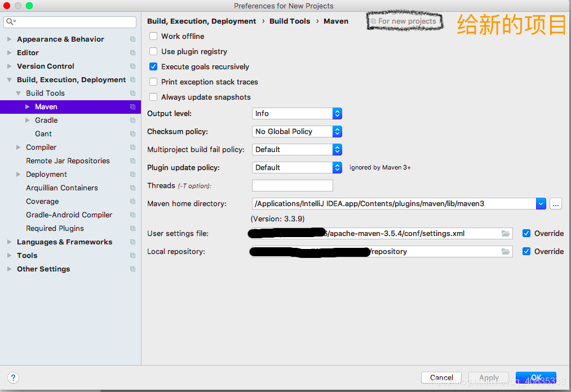
Task: Click the settings search field
Action: click(x=70, y=22)
